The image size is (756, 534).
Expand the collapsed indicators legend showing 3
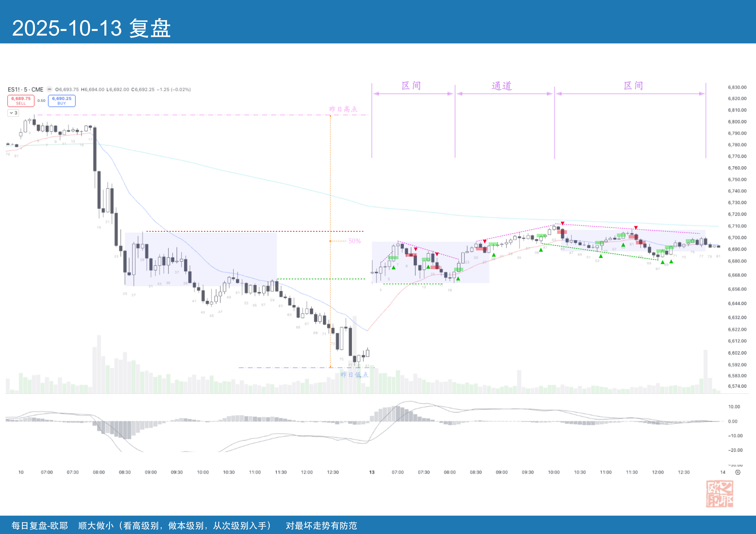tap(14, 113)
